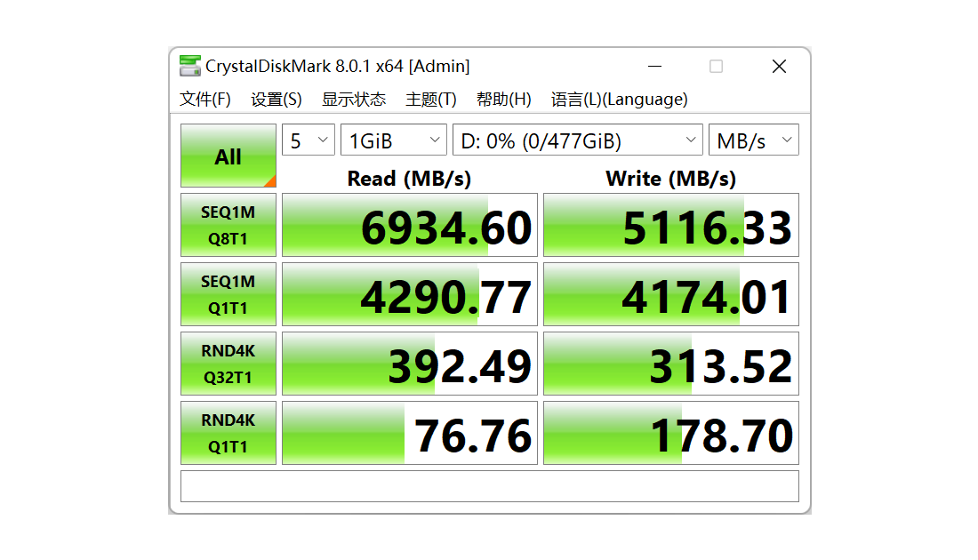Viewport: 978px width, 560px height.
Task: Expand the 1GiB test size dropdown
Action: 394,140
